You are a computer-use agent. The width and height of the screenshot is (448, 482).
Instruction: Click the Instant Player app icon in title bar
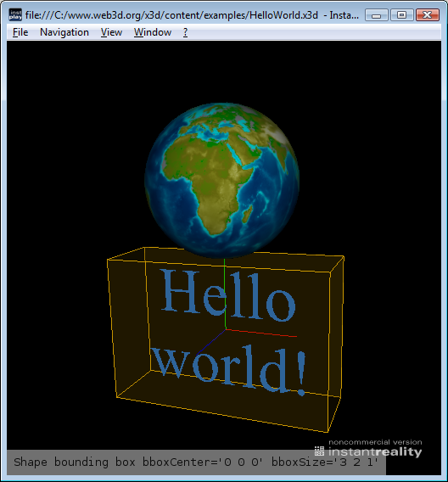click(15, 14)
